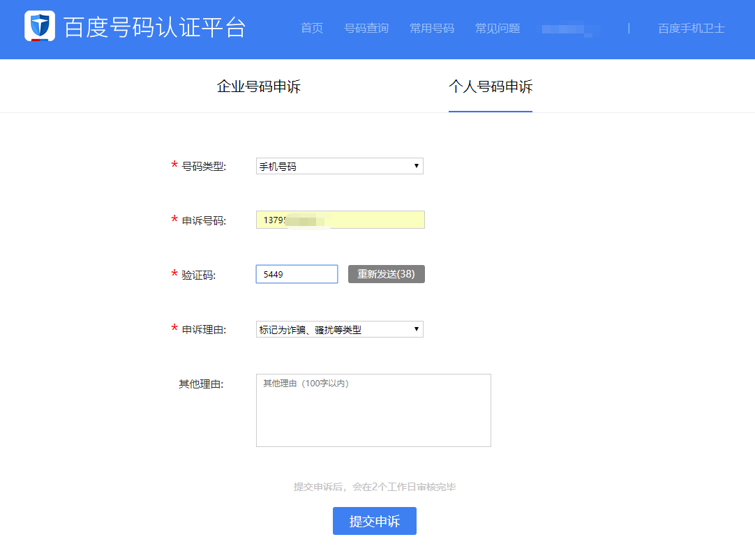The height and width of the screenshot is (560, 755).
Task: Focus the 验证码 verification code field
Action: coord(297,273)
